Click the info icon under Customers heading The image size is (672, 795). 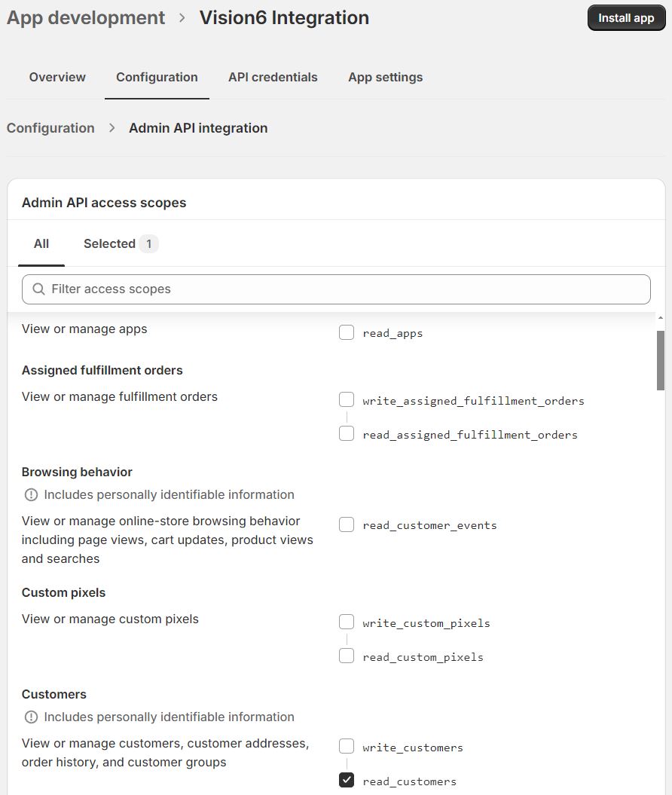(x=32, y=717)
